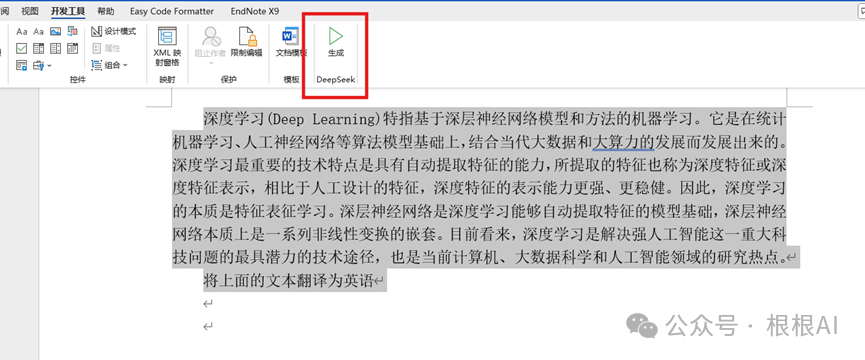Switch to the 视图 tab
This screenshot has height=360, width=865.
pos(30,11)
